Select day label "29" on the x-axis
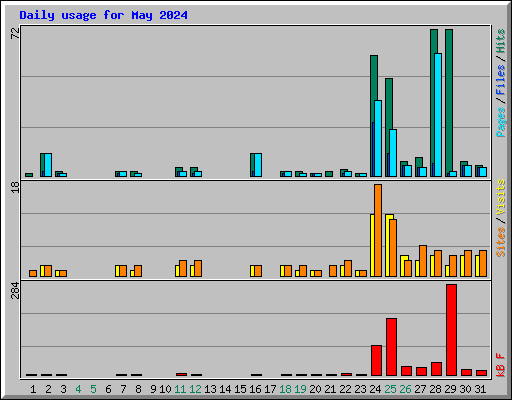 pyautogui.click(x=450, y=389)
